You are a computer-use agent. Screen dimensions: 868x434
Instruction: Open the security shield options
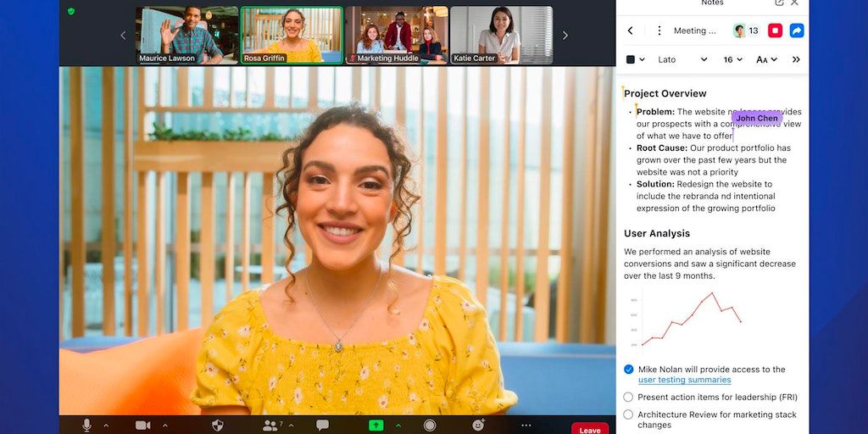tap(217, 425)
